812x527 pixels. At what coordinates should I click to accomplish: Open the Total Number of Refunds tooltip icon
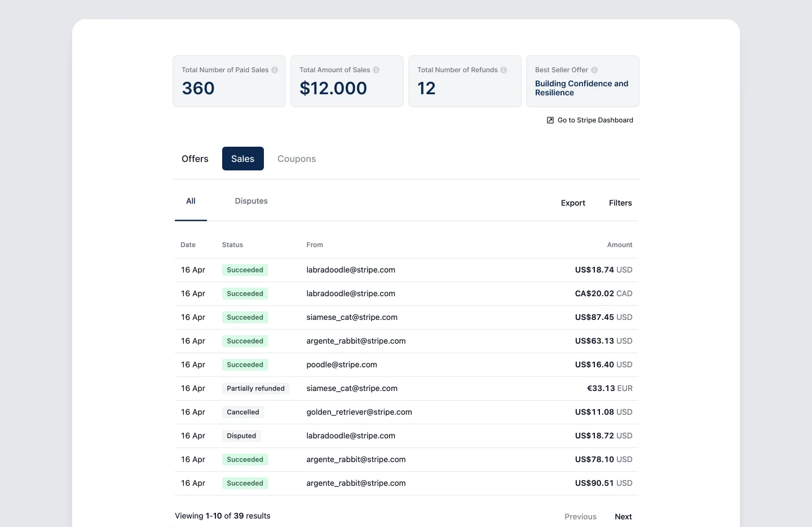click(x=504, y=70)
